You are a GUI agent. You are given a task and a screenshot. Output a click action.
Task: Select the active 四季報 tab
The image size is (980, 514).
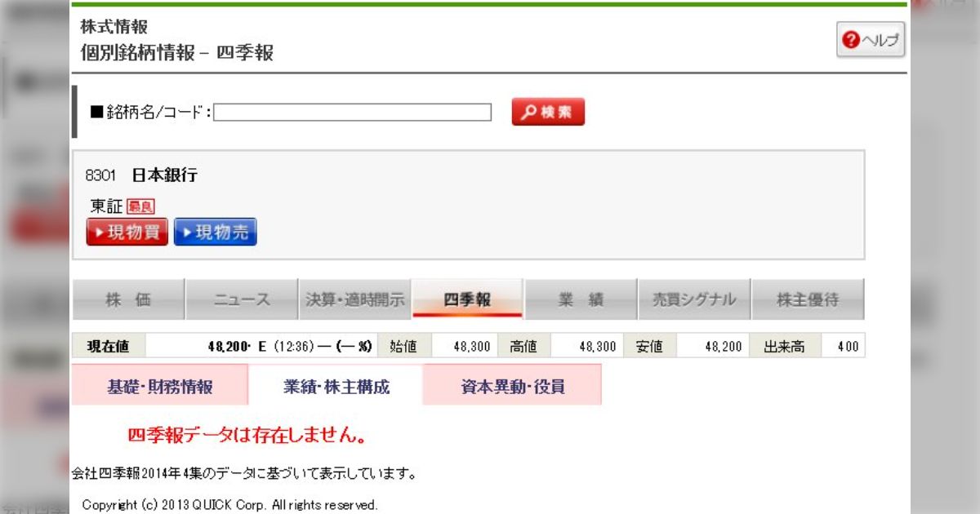(467, 299)
